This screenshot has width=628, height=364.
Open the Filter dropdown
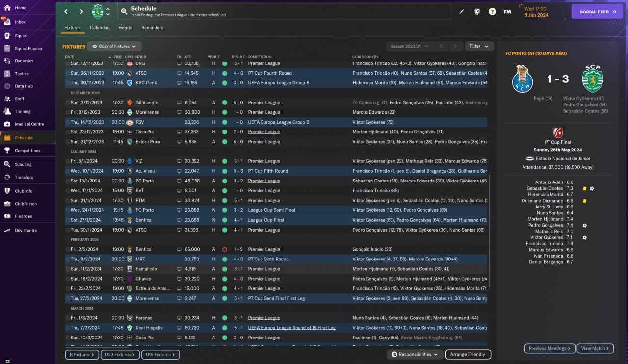tap(479, 46)
